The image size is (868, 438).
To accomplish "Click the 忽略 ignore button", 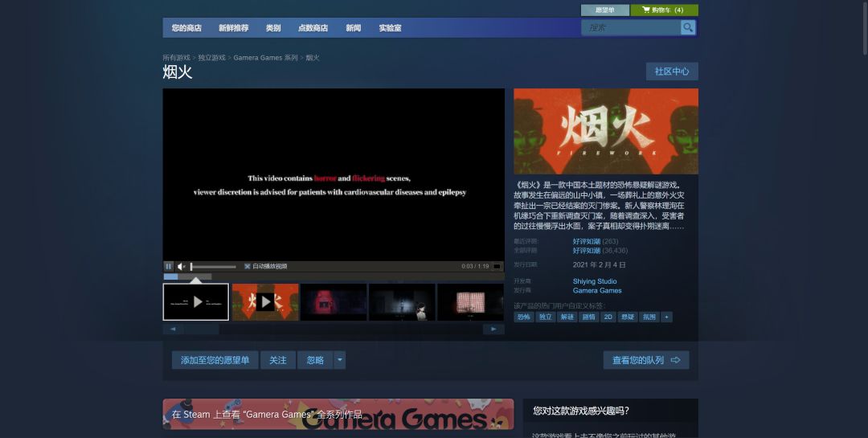I will 315,360.
